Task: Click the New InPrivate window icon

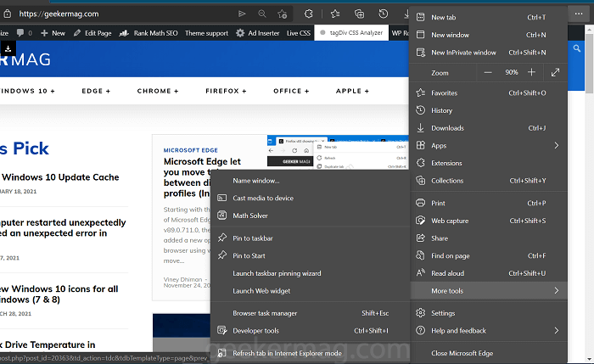Action: pos(421,53)
